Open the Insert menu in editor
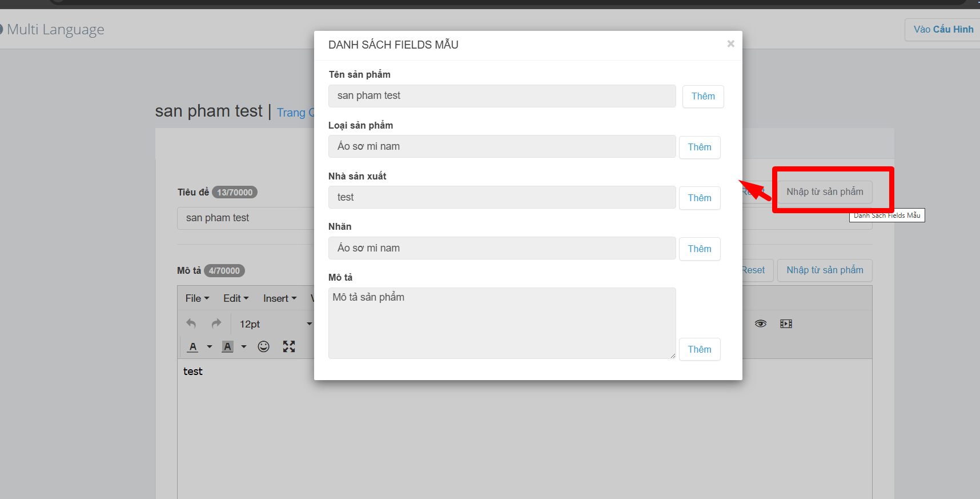 pyautogui.click(x=279, y=298)
